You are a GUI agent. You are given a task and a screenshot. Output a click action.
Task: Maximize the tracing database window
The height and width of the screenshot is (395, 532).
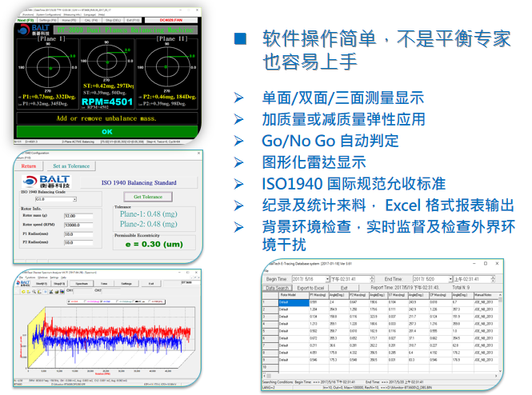[486, 263]
